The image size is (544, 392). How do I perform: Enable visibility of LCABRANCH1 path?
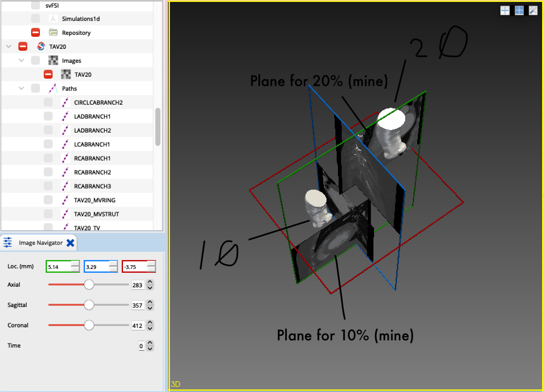coord(48,144)
